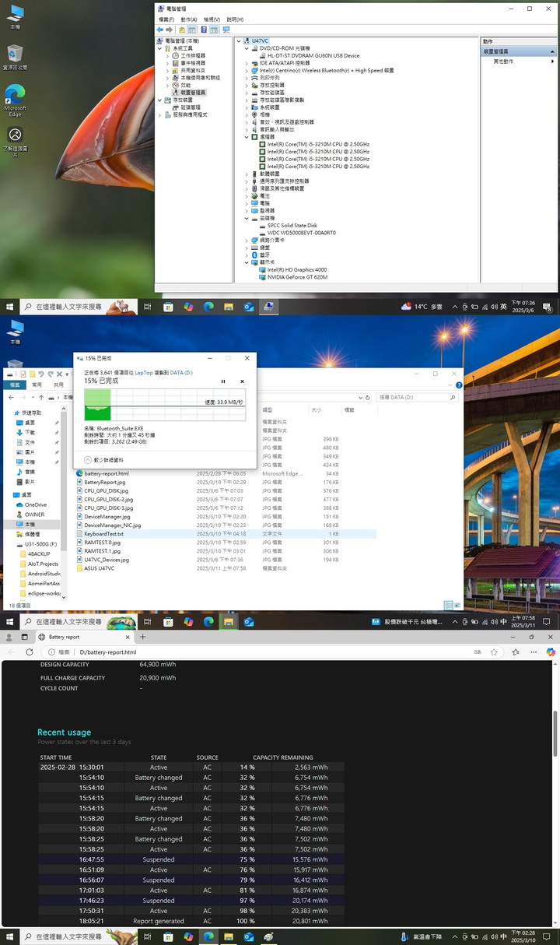Click the back arrow in Computer Management toolbar

coord(160,30)
